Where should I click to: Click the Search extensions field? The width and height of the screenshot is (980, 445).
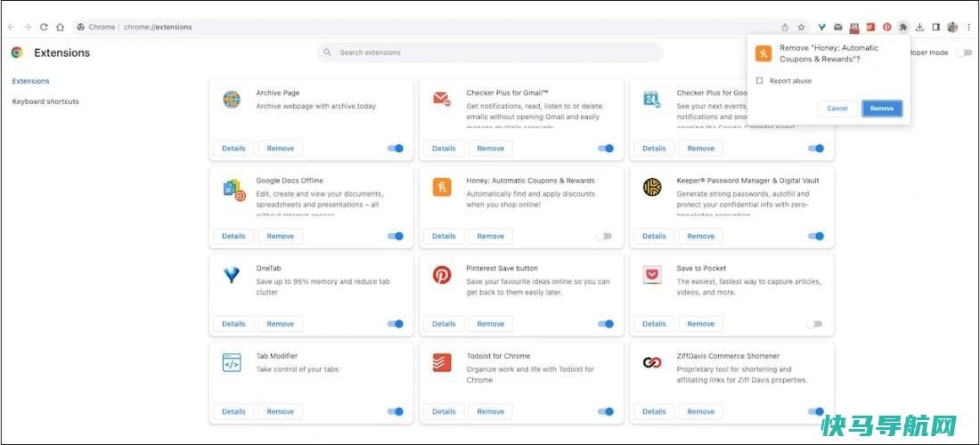point(490,53)
